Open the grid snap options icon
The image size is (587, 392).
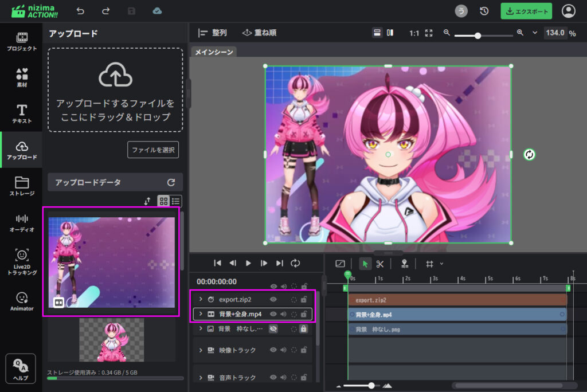pyautogui.click(x=429, y=264)
